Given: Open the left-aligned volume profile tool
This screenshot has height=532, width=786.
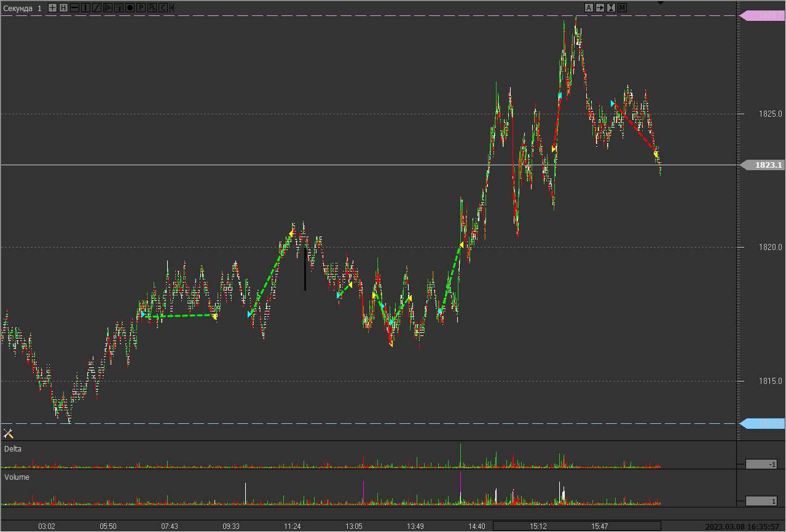Looking at the screenshot, I should pyautogui.click(x=108, y=7).
